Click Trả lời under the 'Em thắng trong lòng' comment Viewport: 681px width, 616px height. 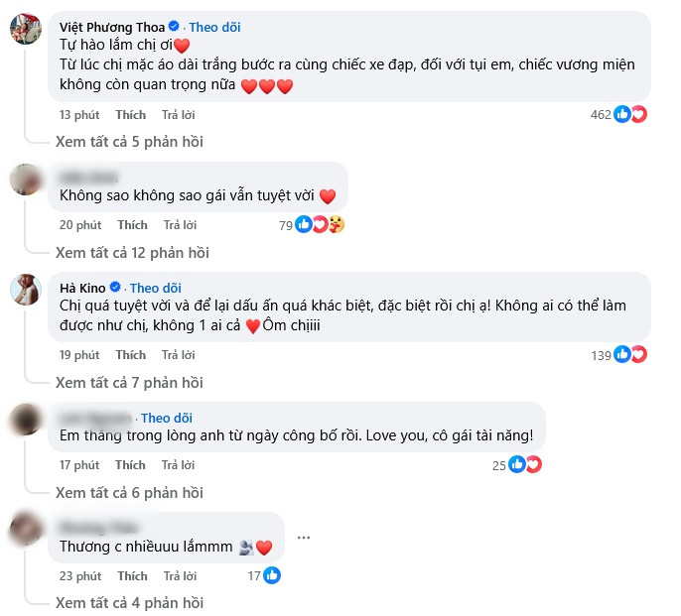[180, 464]
